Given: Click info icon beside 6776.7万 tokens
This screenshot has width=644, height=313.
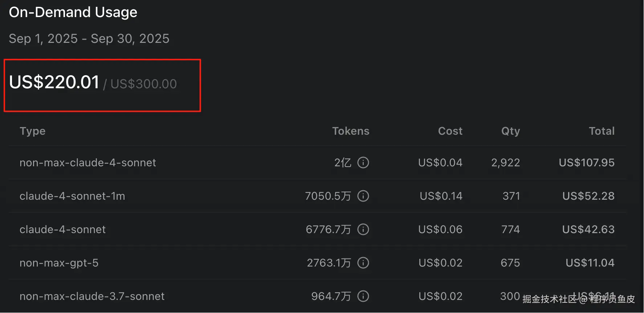Looking at the screenshot, I should pos(363,229).
